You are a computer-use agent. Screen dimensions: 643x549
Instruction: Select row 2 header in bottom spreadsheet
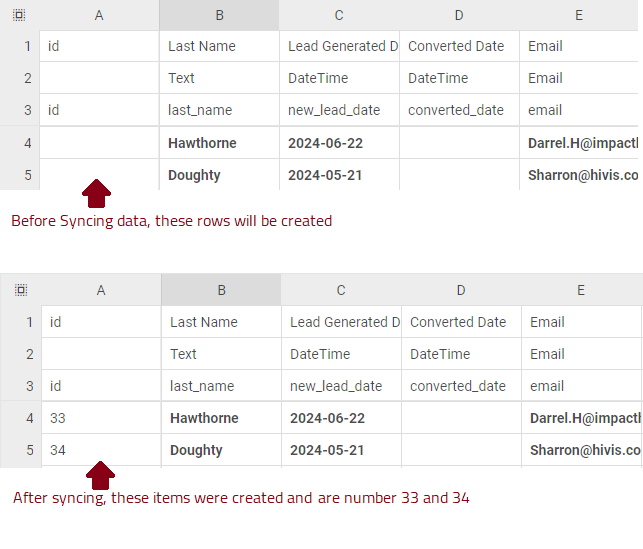coord(21,354)
